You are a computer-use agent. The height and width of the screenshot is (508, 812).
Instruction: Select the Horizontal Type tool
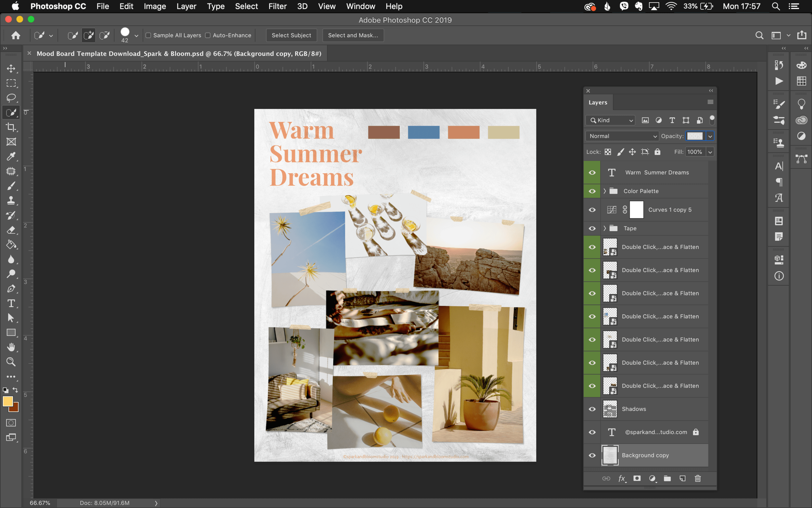(11, 303)
